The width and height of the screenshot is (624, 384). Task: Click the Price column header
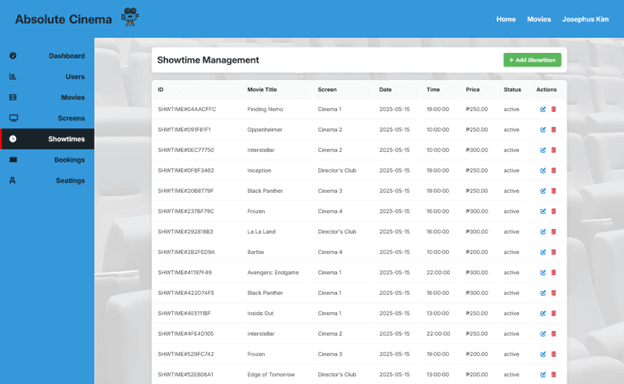(x=473, y=90)
